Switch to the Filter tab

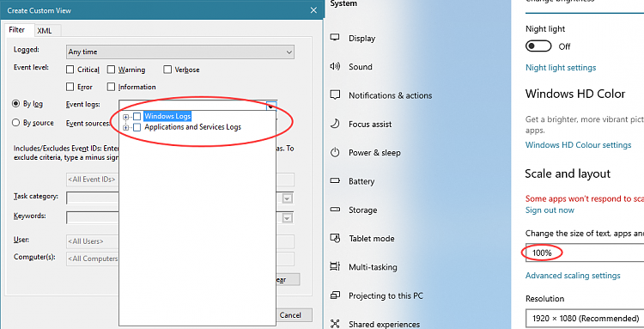tap(17, 30)
